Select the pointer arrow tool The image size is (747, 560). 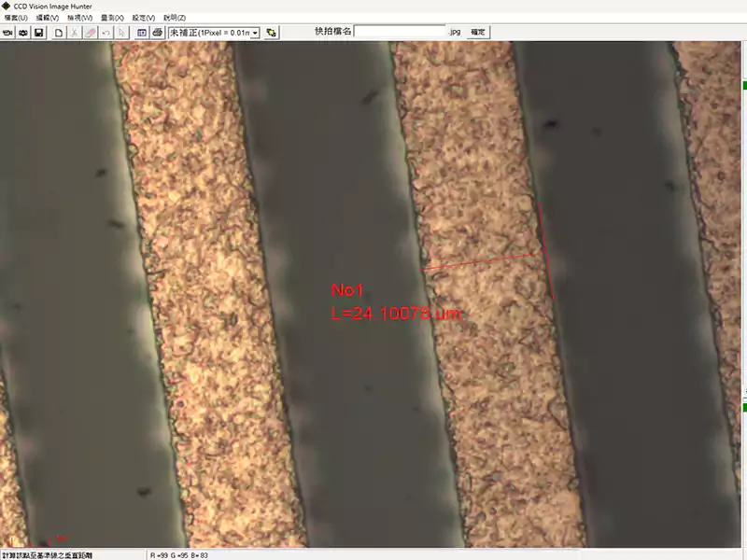(x=122, y=33)
